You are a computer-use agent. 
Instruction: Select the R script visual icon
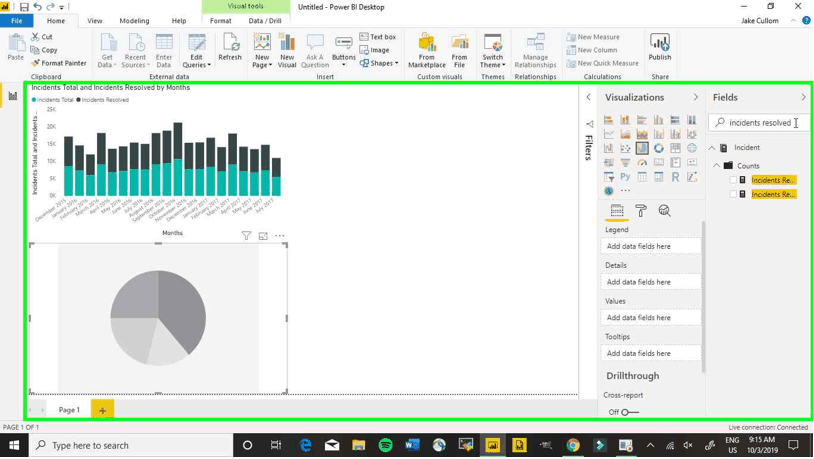[675, 177]
